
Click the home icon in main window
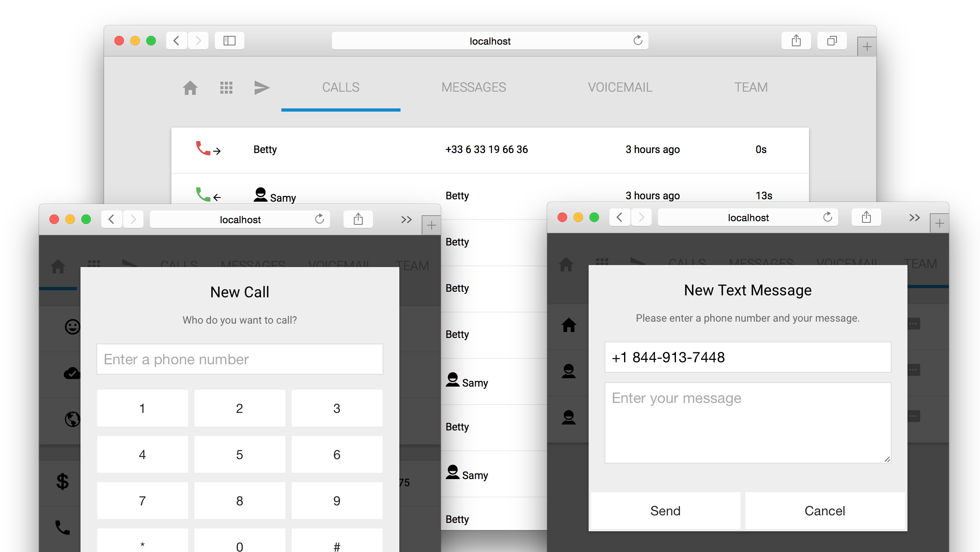tap(190, 88)
